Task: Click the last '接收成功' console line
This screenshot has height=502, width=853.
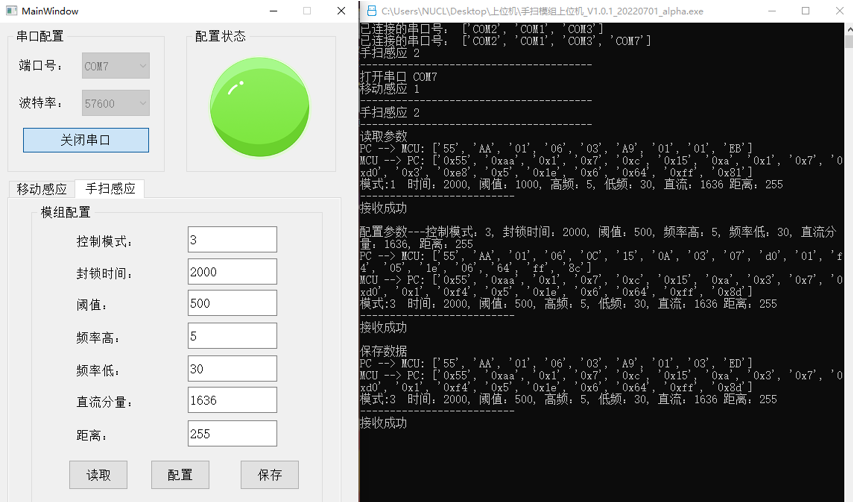Action: point(384,423)
